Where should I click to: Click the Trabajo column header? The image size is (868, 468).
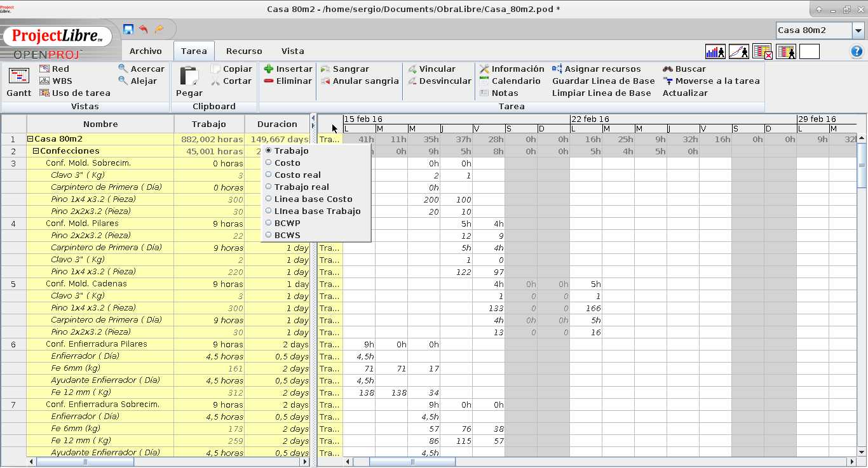(209, 124)
